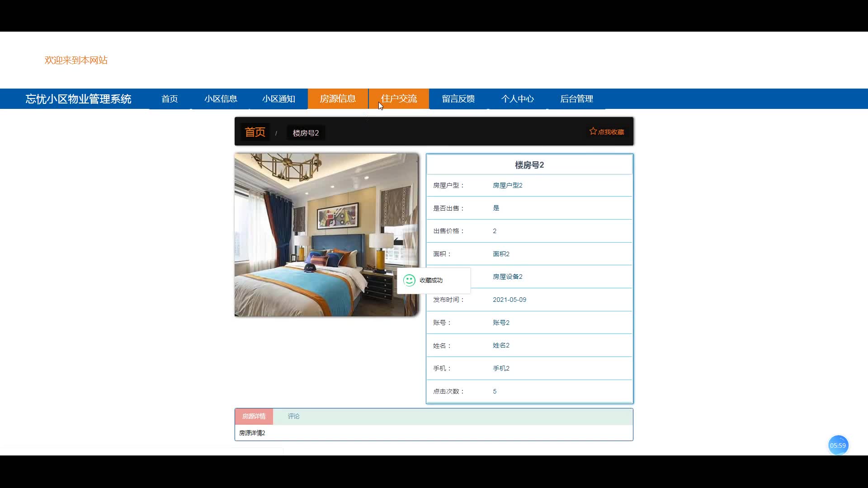Click the smiley success toast icon
868x488 pixels.
point(409,280)
